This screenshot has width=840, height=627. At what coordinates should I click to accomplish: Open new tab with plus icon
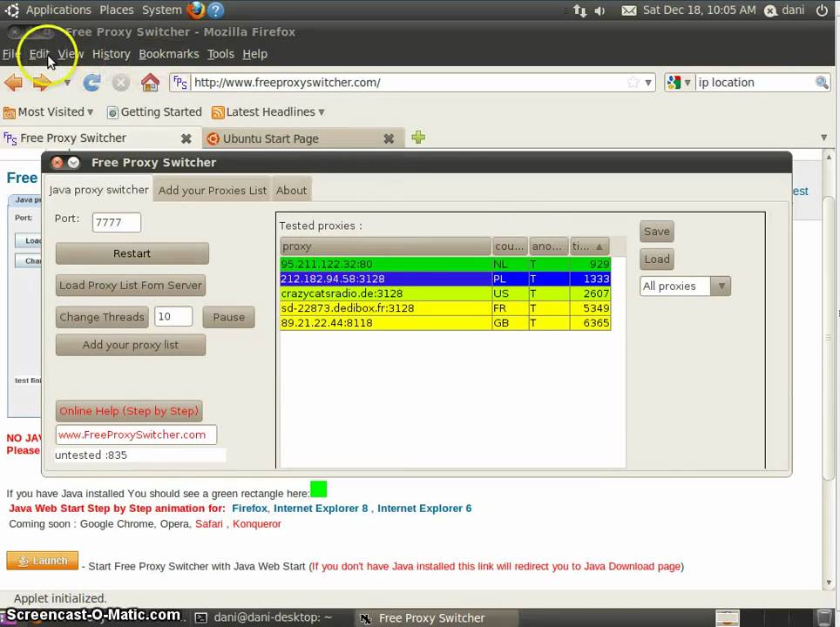click(418, 138)
